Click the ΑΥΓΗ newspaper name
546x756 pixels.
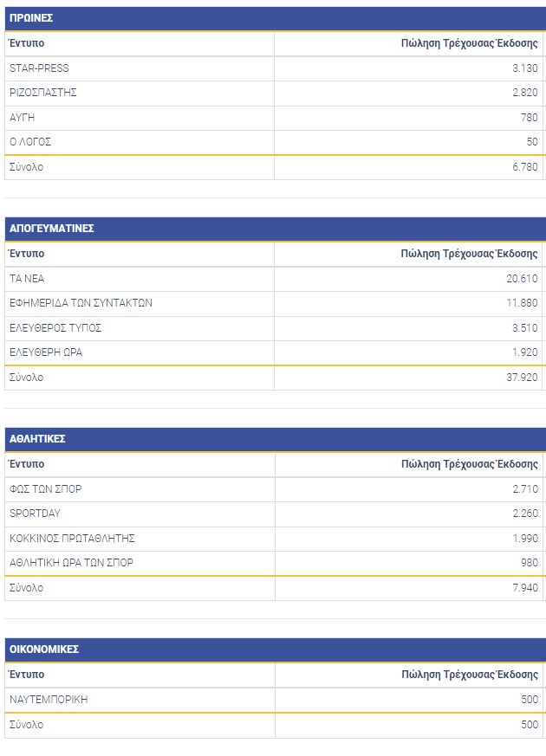[x=23, y=118]
